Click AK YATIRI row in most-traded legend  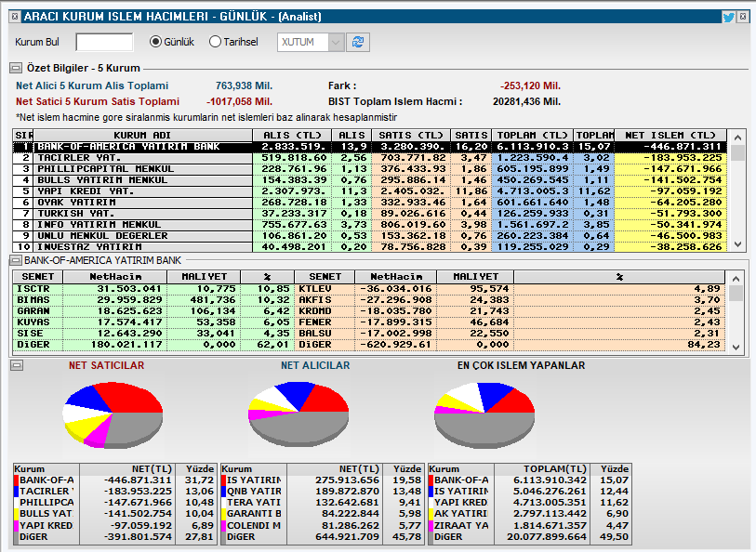529,514
